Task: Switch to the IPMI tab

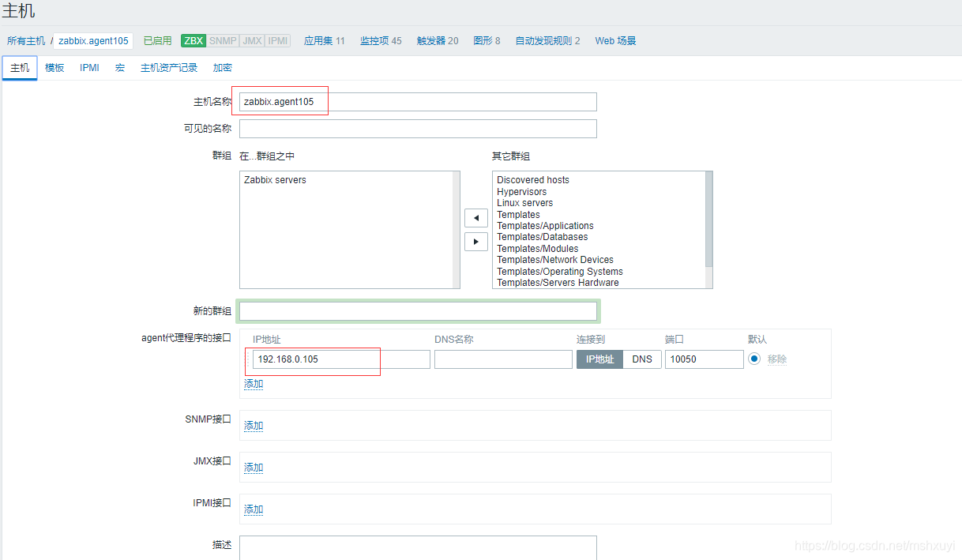Action: (x=89, y=68)
